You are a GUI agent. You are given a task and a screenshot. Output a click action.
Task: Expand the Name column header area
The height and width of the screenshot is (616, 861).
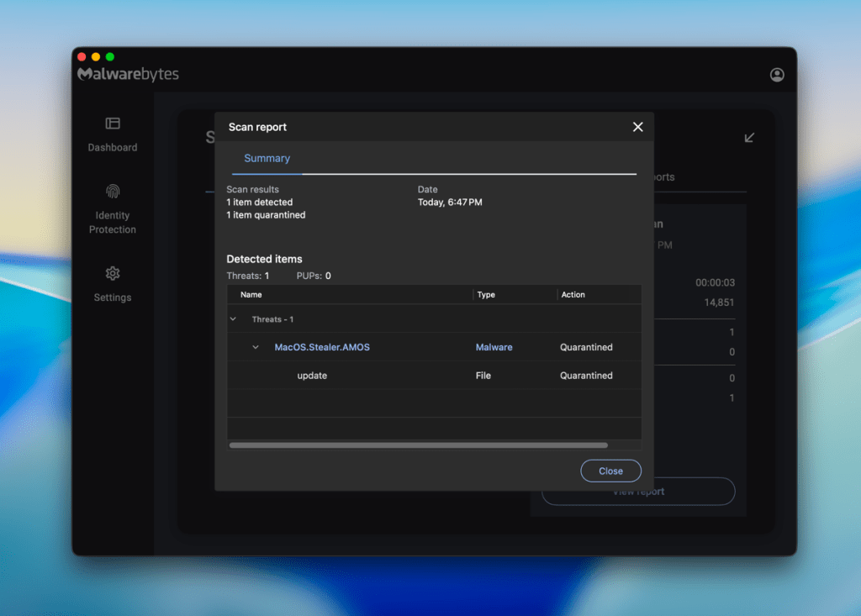(x=250, y=294)
